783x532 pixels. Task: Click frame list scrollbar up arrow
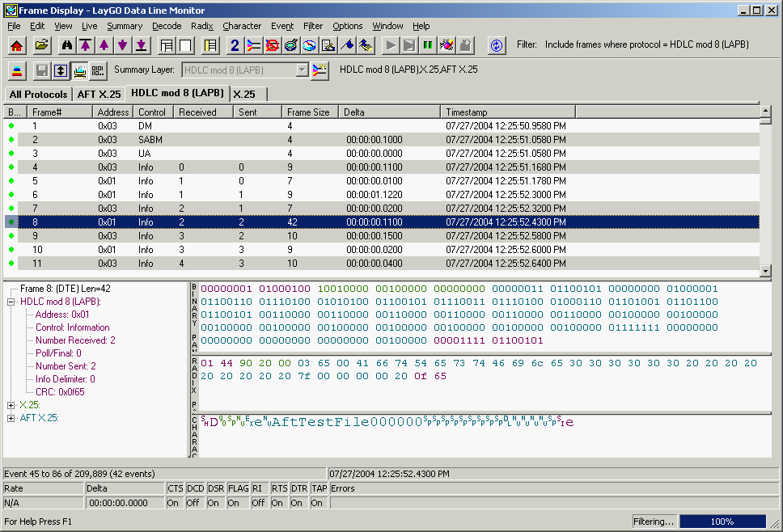pos(765,111)
